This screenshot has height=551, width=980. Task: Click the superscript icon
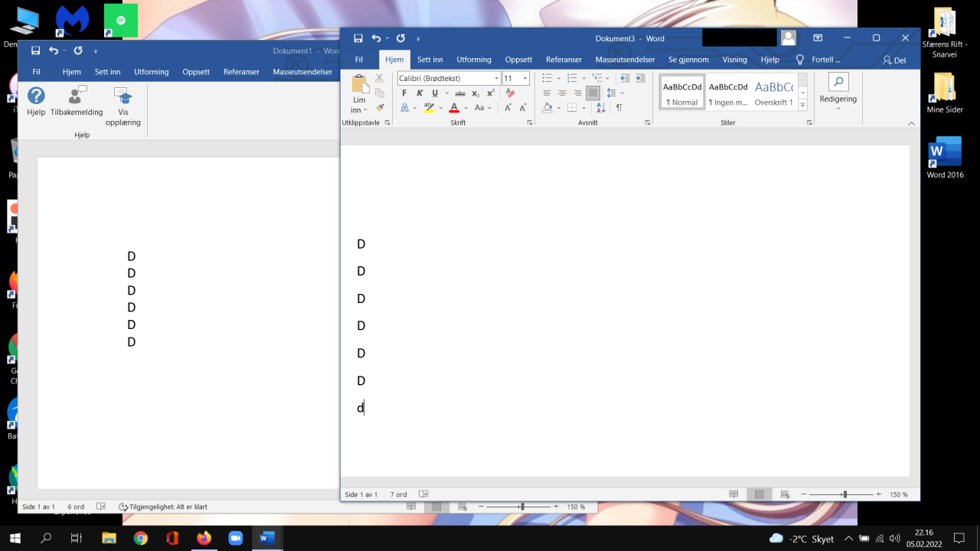coord(490,93)
